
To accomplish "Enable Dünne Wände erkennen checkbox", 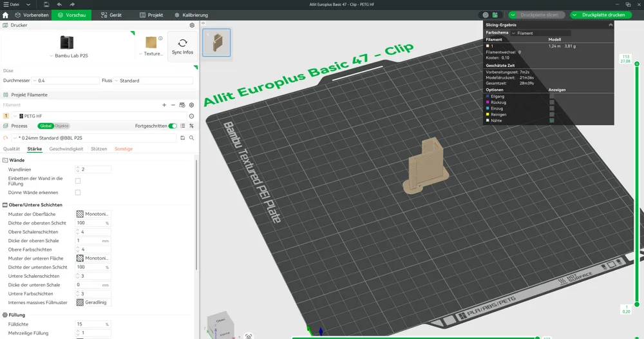I will pyautogui.click(x=78, y=193).
